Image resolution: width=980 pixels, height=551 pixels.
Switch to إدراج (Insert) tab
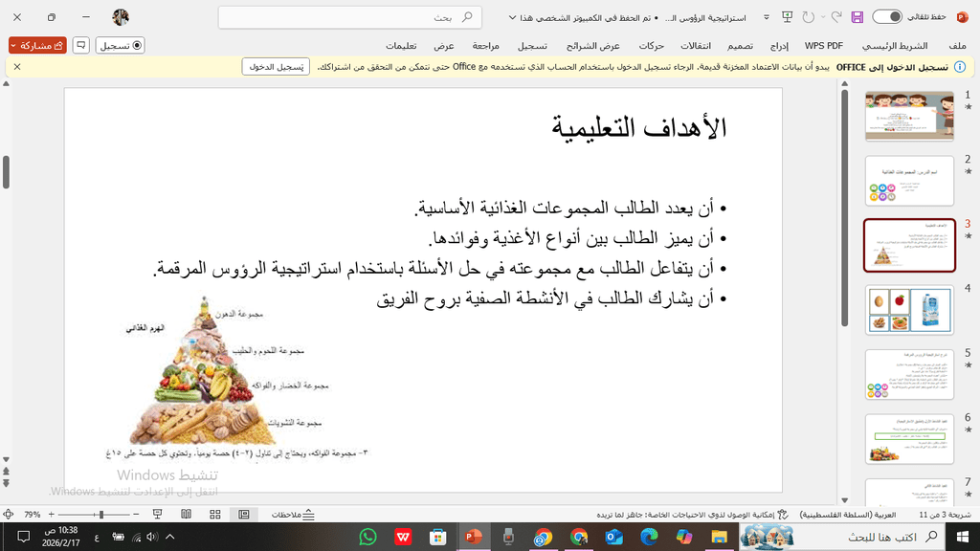[779, 46]
